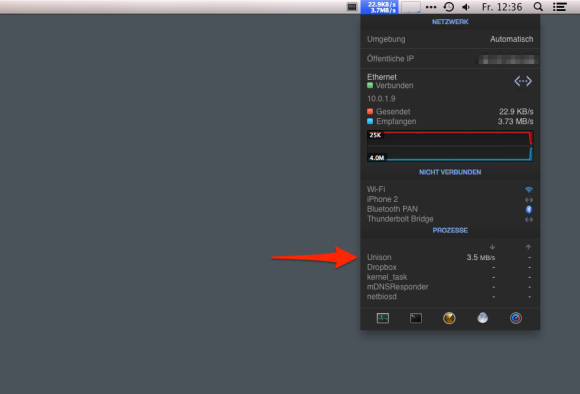Open the volume speaker menu bar icon
Screen dimensions: 580x394
point(466,7)
